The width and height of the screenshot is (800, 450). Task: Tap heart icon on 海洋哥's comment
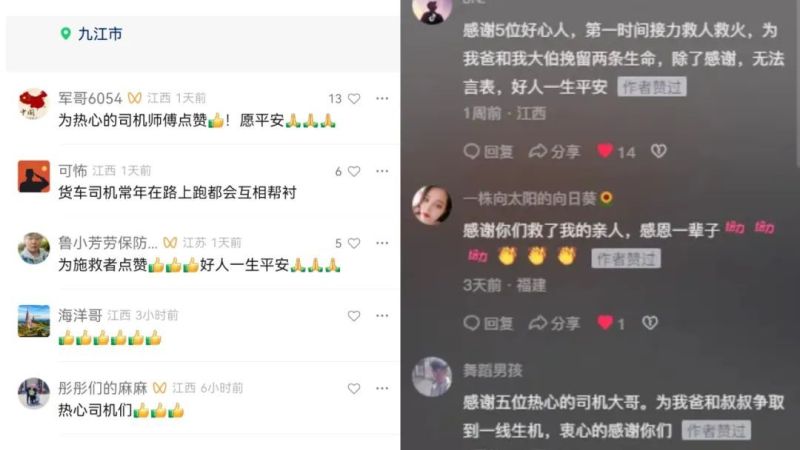click(x=354, y=316)
